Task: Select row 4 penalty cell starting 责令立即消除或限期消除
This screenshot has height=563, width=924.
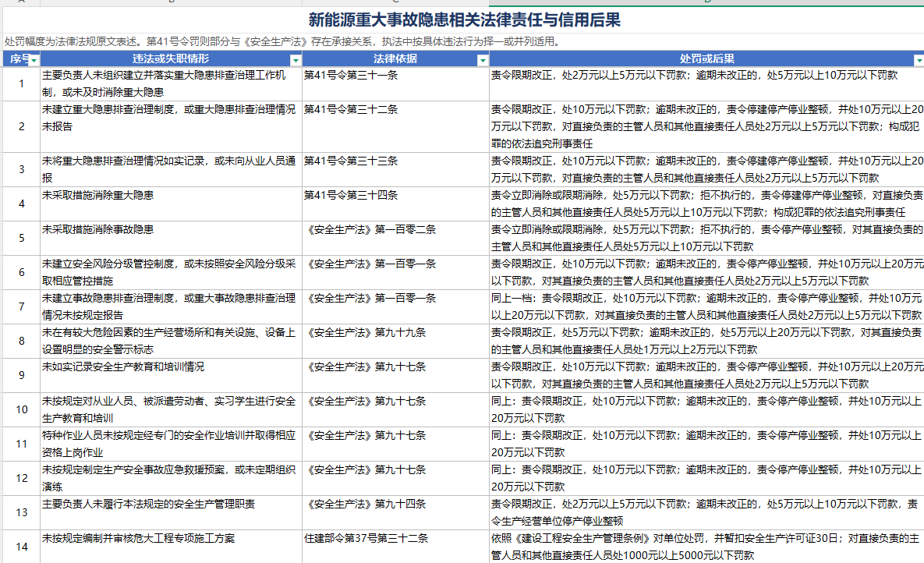Action: (706, 204)
